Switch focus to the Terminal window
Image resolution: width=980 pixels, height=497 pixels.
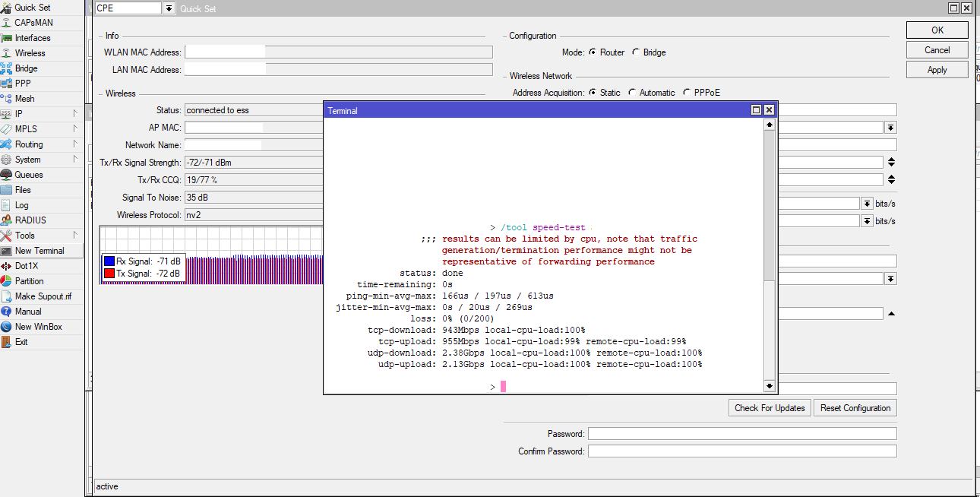[x=532, y=110]
